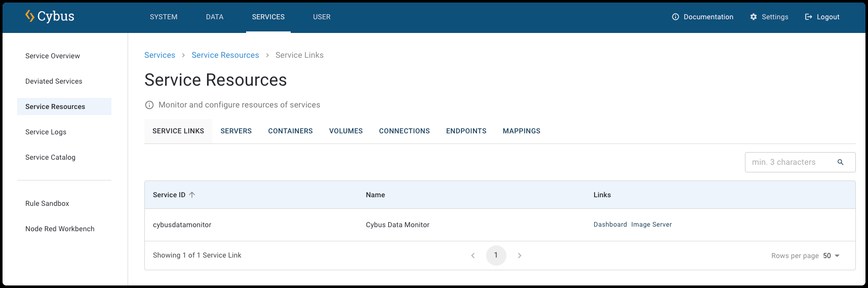The width and height of the screenshot is (868, 288).
Task: Open the Endpoints tab
Action: click(466, 131)
